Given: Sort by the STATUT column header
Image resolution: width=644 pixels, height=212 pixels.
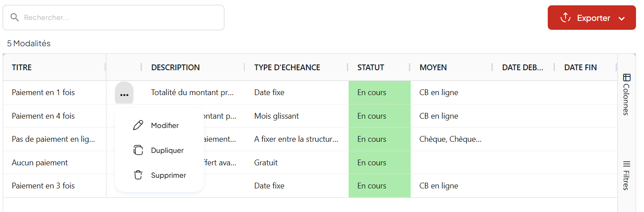Looking at the screenshot, I should [371, 68].
